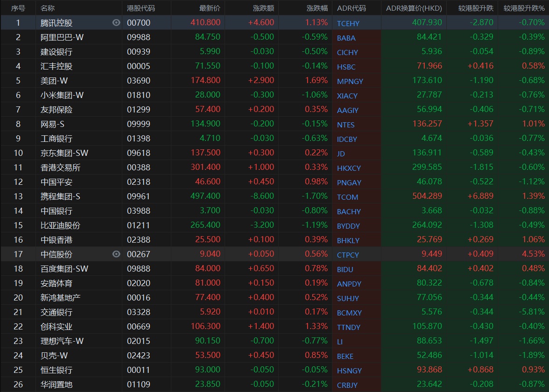Click the 名称 column header
549x392 pixels.
48,8
